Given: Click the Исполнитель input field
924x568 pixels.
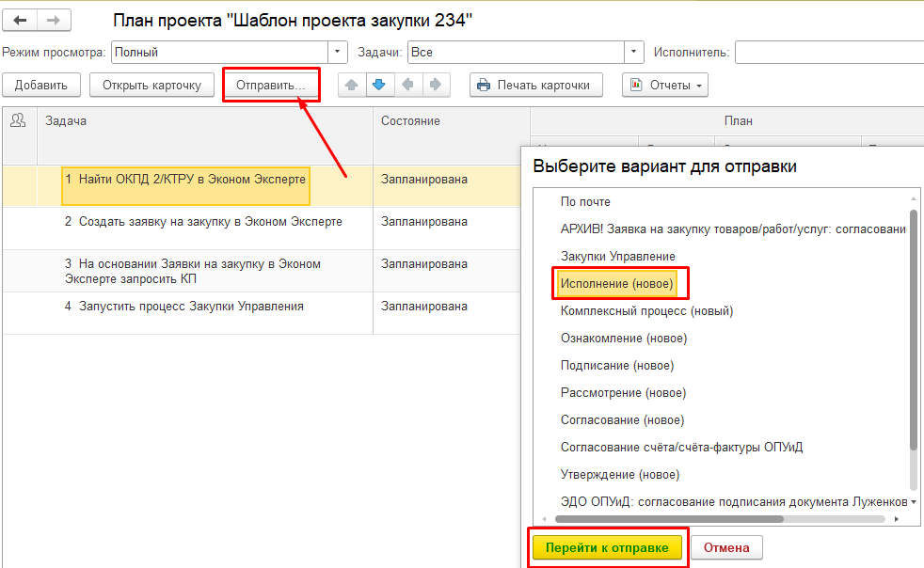Looking at the screenshot, I should pyautogui.click(x=829, y=52).
